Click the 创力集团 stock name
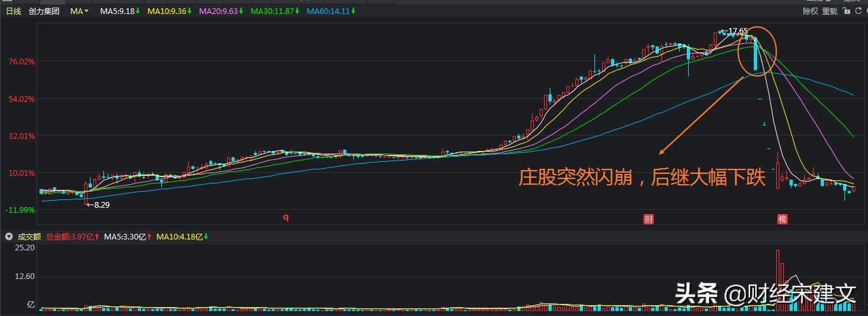The height and width of the screenshot is (316, 868). (44, 11)
